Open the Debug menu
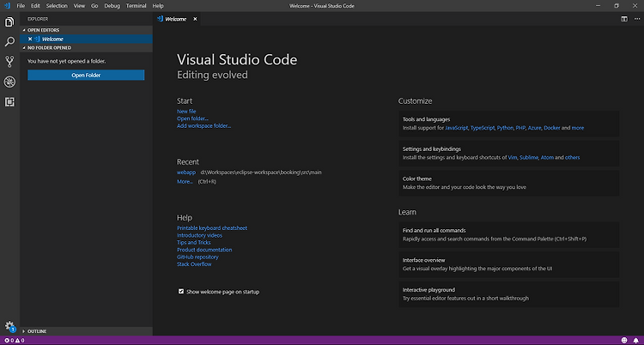The image size is (644, 345). pyautogui.click(x=112, y=6)
